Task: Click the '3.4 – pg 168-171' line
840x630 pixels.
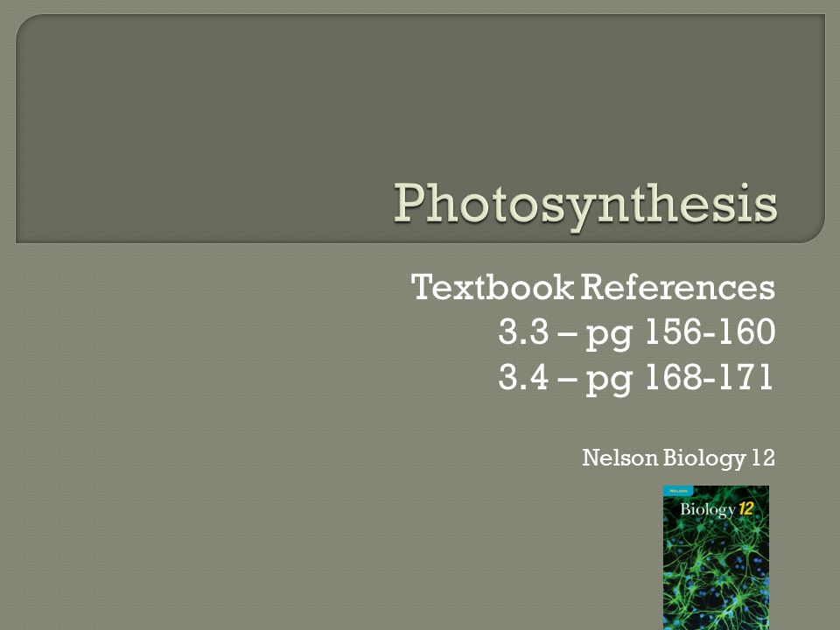Action: [635, 378]
